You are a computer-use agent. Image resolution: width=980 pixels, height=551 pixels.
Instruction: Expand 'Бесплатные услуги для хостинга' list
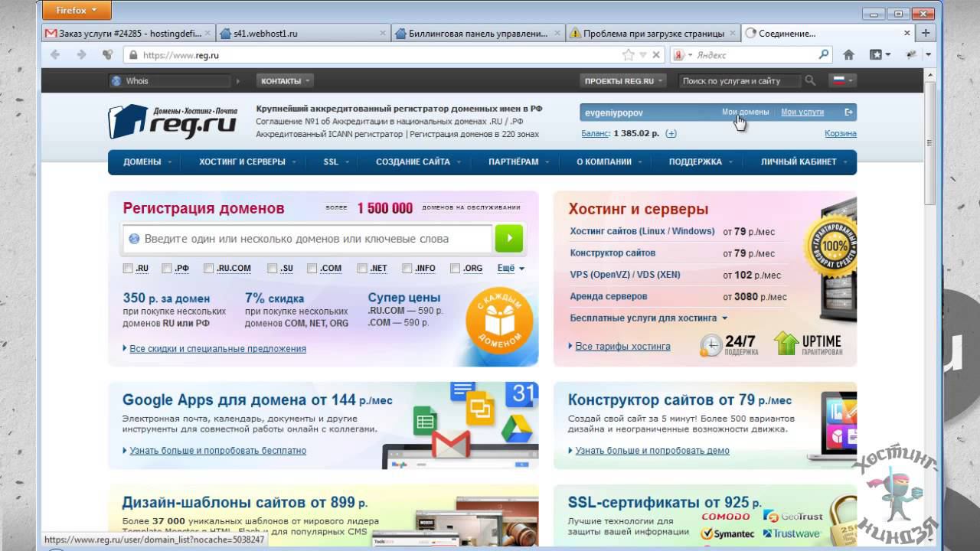point(648,318)
